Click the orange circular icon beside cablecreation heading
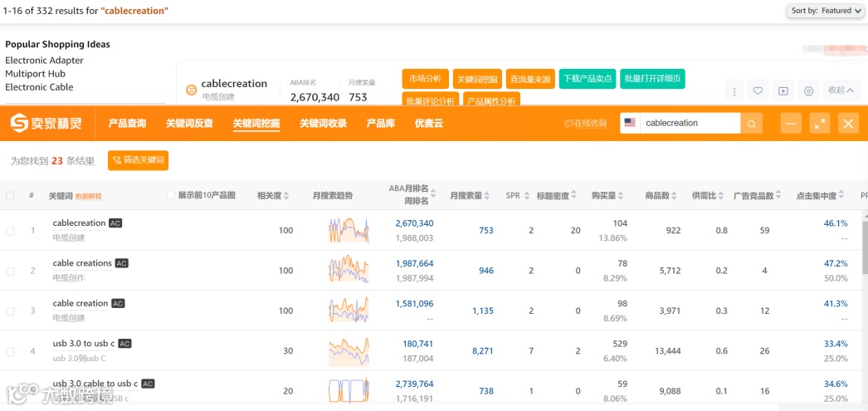This screenshot has height=411, width=868. [x=191, y=90]
